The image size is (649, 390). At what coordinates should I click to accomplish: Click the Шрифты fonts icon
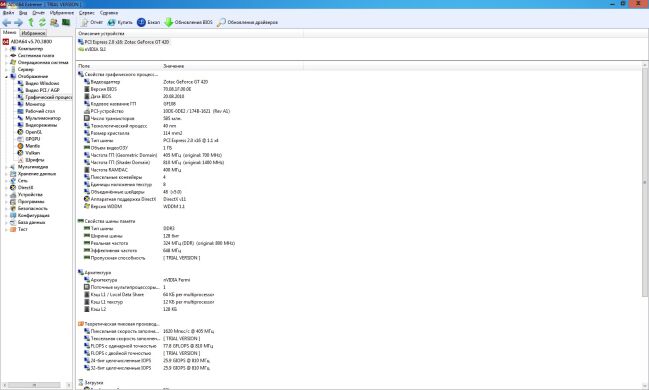click(x=20, y=160)
